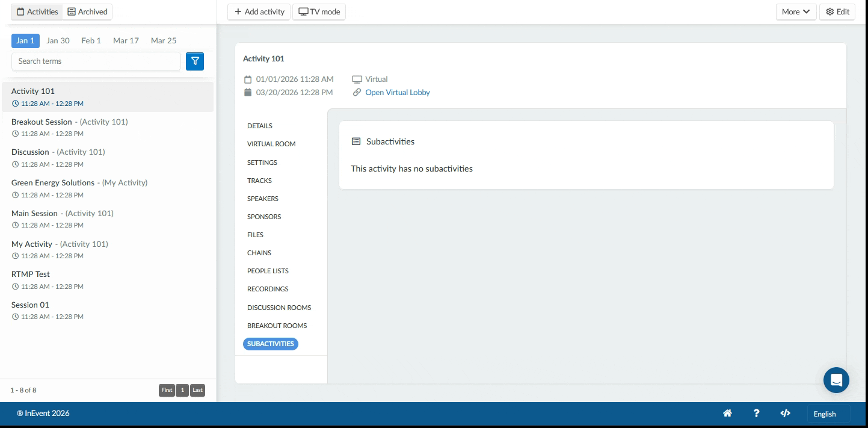Viewport: 868px width, 428px height.
Task: Click clock icon under Session 01
Action: [x=15, y=317]
